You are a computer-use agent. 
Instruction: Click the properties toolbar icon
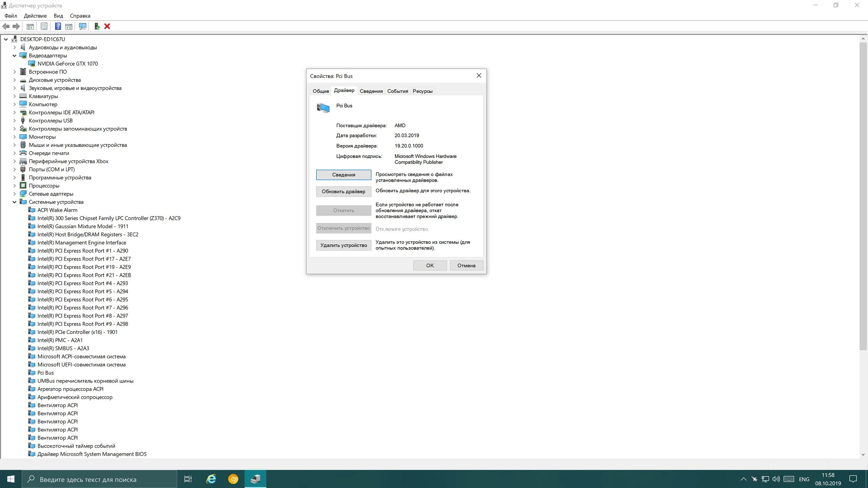click(44, 26)
